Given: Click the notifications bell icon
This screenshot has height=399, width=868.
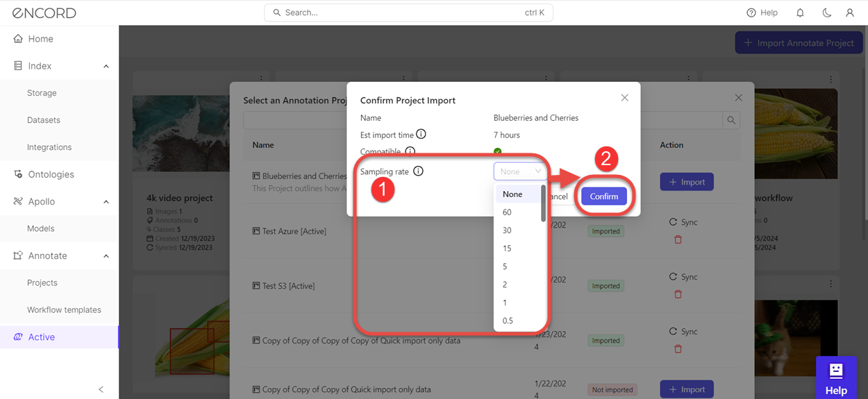Looking at the screenshot, I should tap(800, 12).
